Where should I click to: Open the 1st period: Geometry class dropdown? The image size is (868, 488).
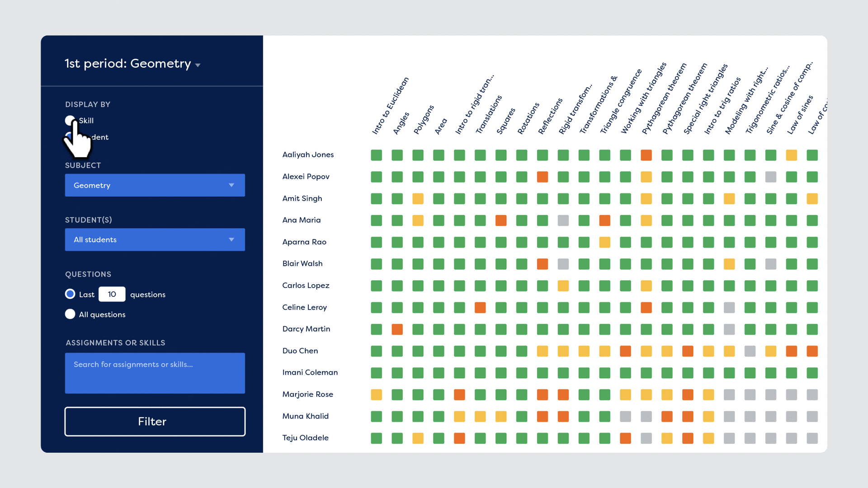(x=132, y=64)
